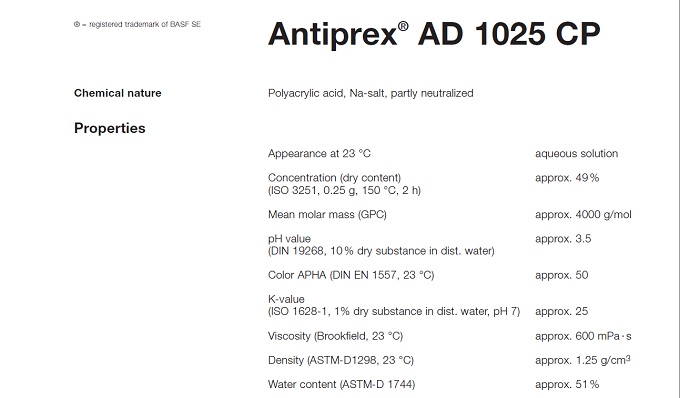This screenshot has width=680, height=398.
Task: Select the approx. 600 mPa·s viscosity value
Action: pos(583,336)
